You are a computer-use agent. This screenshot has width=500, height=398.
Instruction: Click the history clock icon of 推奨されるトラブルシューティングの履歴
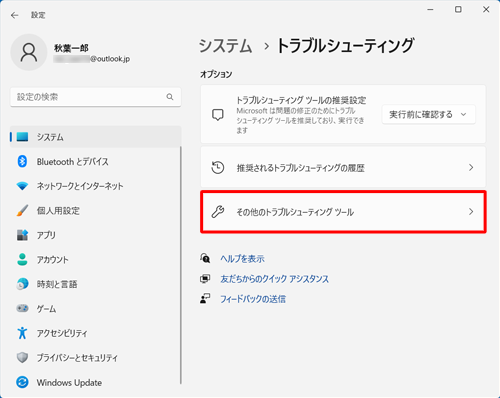click(x=218, y=167)
